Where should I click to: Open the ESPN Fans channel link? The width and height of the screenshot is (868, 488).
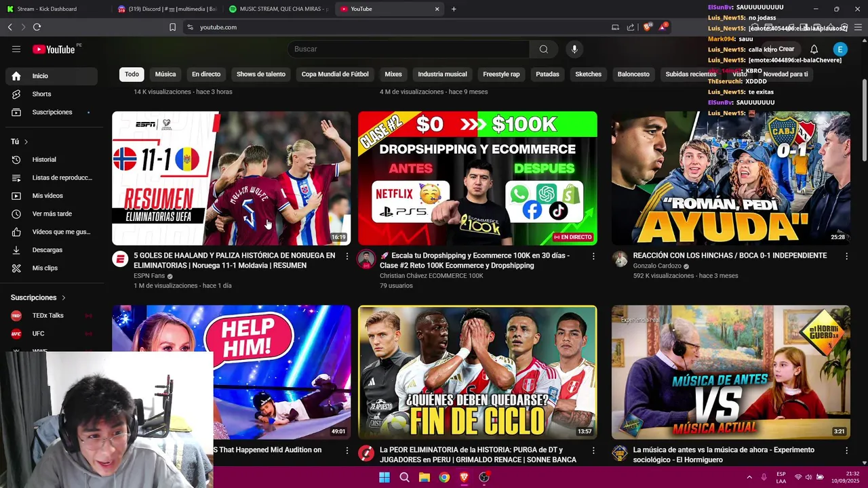(149, 276)
